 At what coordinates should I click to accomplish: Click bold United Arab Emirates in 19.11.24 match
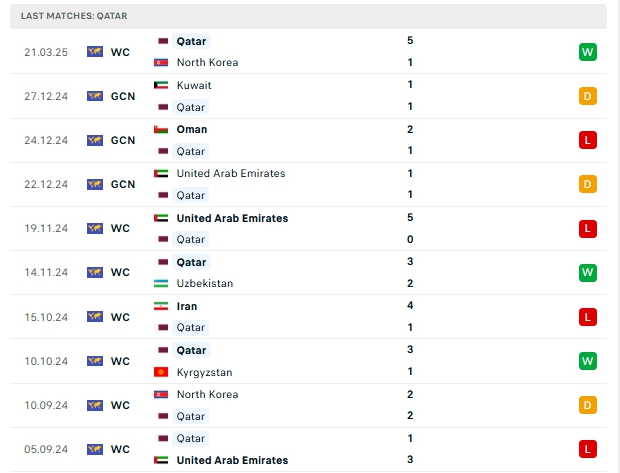[x=232, y=218]
